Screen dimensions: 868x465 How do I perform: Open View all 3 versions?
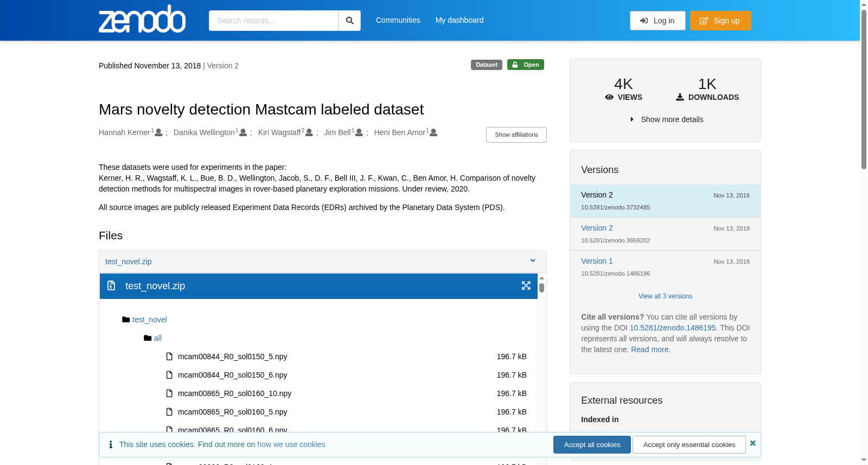pyautogui.click(x=665, y=296)
